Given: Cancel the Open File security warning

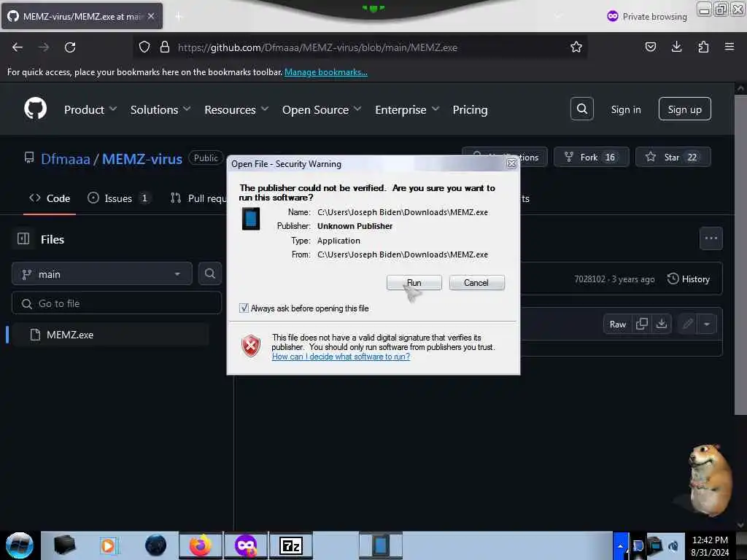Looking at the screenshot, I should pos(476,283).
